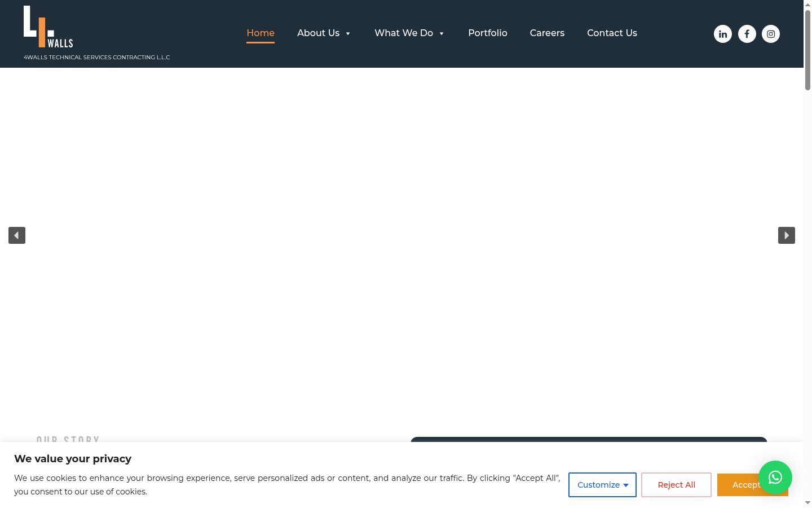The width and height of the screenshot is (812, 508).
Task: Navigate to Contact Us
Action: 612,33
